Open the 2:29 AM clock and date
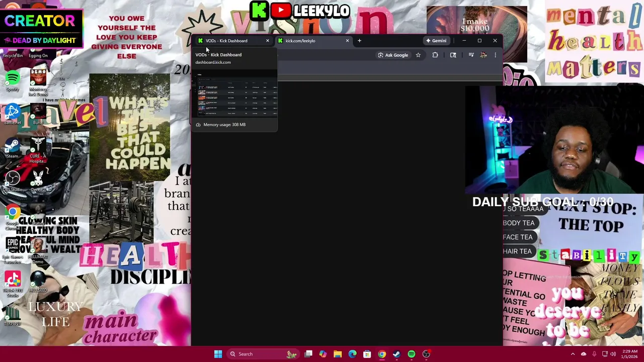This screenshot has height=362, width=644. pos(630,354)
